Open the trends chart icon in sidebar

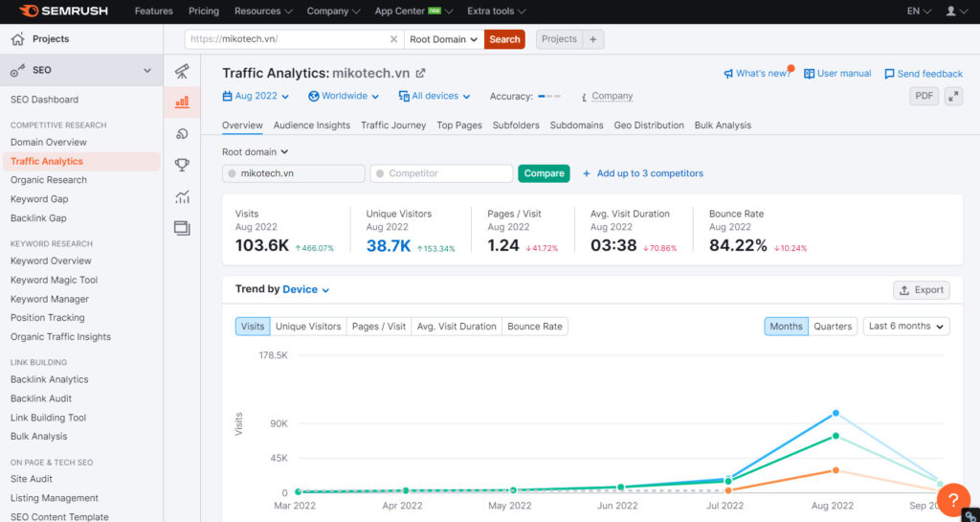(182, 197)
